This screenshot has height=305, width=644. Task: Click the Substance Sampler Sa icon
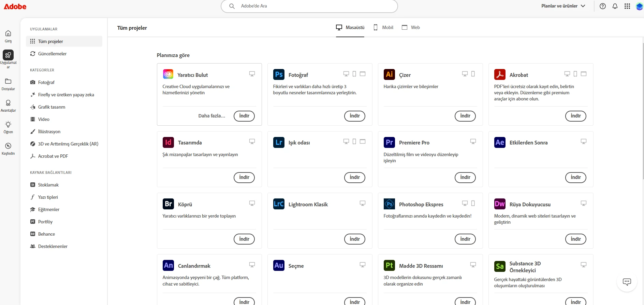500,266
